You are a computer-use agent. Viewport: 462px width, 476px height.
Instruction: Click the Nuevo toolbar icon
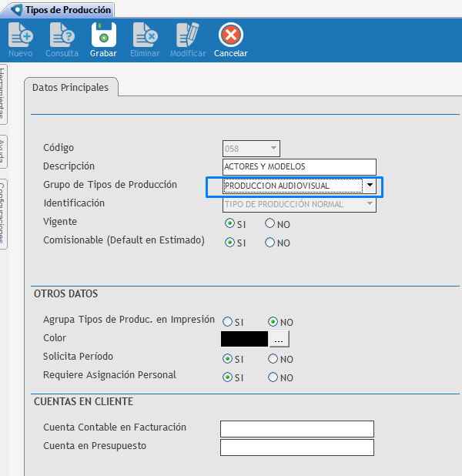click(20, 35)
